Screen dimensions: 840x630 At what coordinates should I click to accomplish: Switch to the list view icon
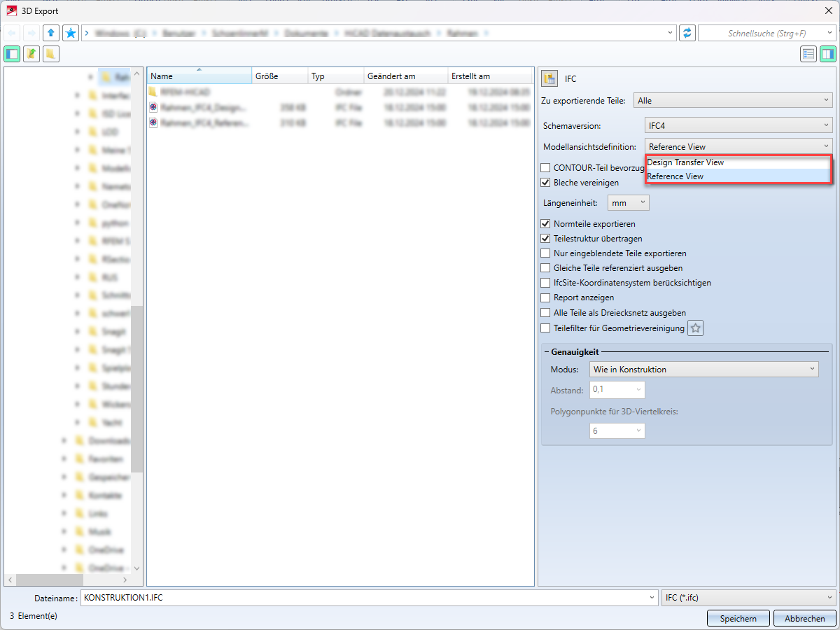coord(808,53)
